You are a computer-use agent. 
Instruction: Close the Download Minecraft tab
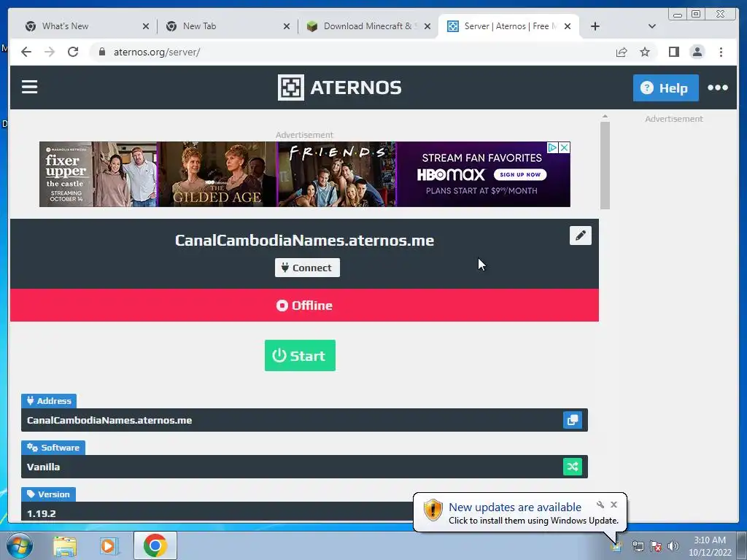(427, 26)
